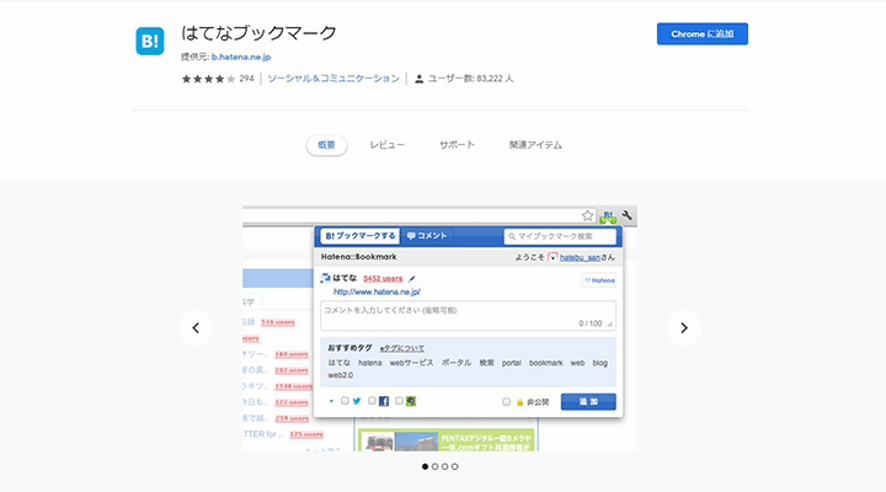Select the ブックマークする tab in popup
Image resolution: width=886 pixels, height=492 pixels.
coord(360,236)
